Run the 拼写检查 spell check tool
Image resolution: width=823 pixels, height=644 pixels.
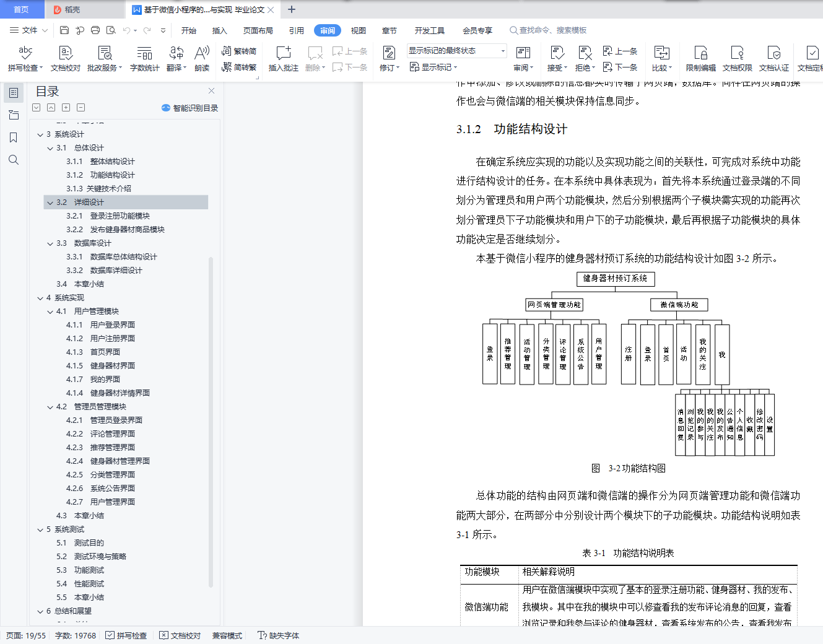(x=25, y=59)
